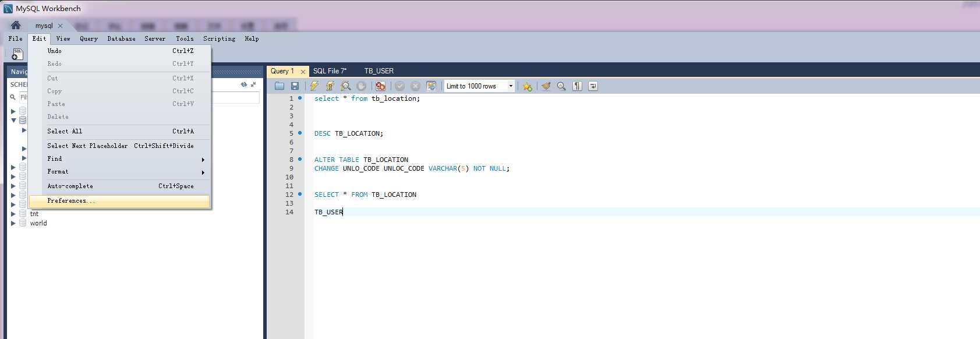Open find panel magnifier icon in toolbar
Screen dimensions: 980x339
click(561, 86)
